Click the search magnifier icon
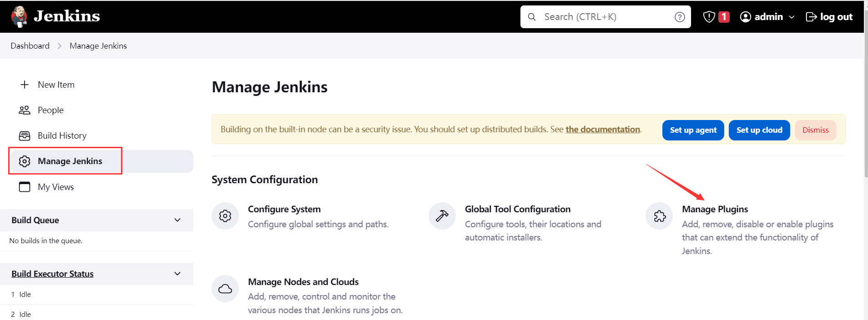The height and width of the screenshot is (320, 868). [531, 17]
